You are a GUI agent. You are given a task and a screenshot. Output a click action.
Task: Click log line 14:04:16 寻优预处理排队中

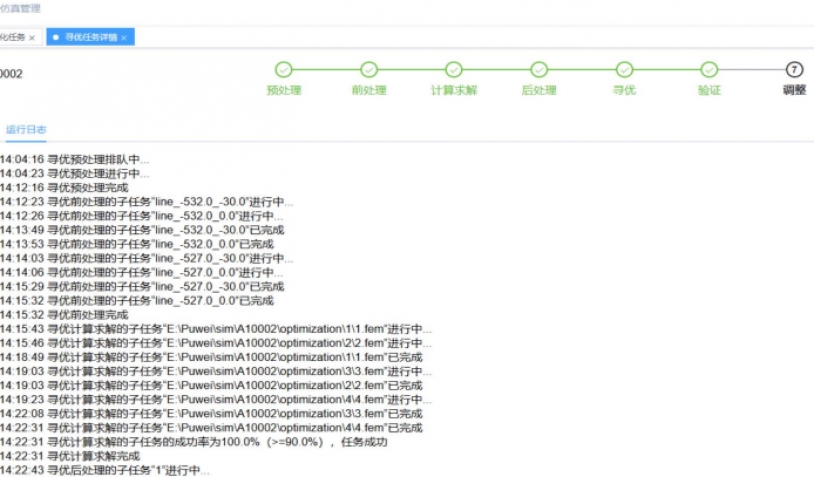pos(74,159)
